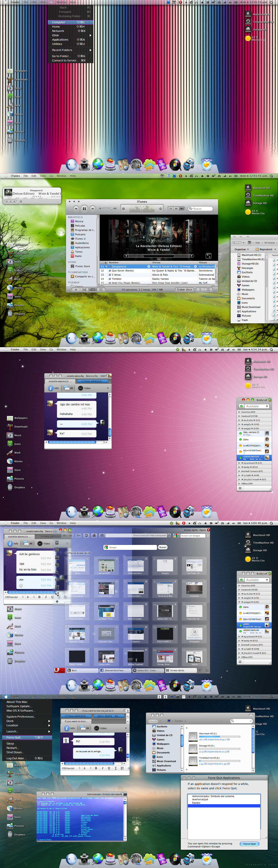Pause playback in the iTunes window

(84, 209)
